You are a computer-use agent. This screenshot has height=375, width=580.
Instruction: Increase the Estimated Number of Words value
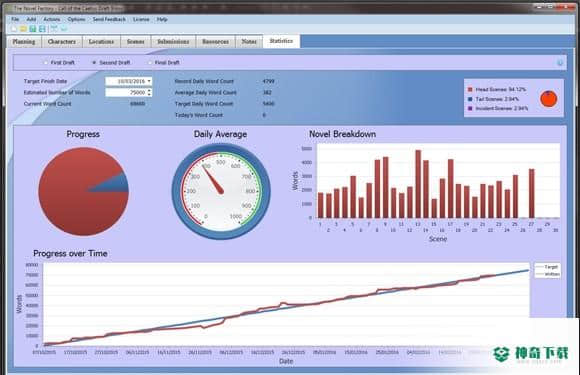(149, 90)
